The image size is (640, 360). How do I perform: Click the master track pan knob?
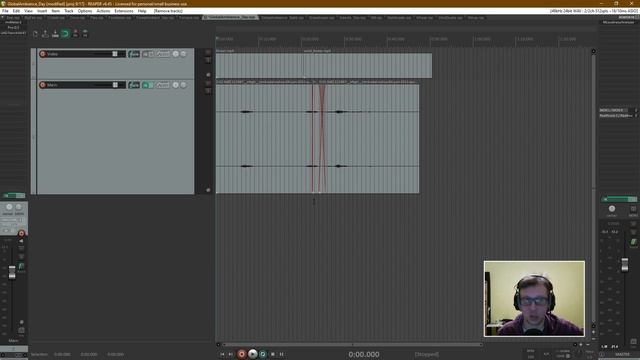click(x=611, y=209)
